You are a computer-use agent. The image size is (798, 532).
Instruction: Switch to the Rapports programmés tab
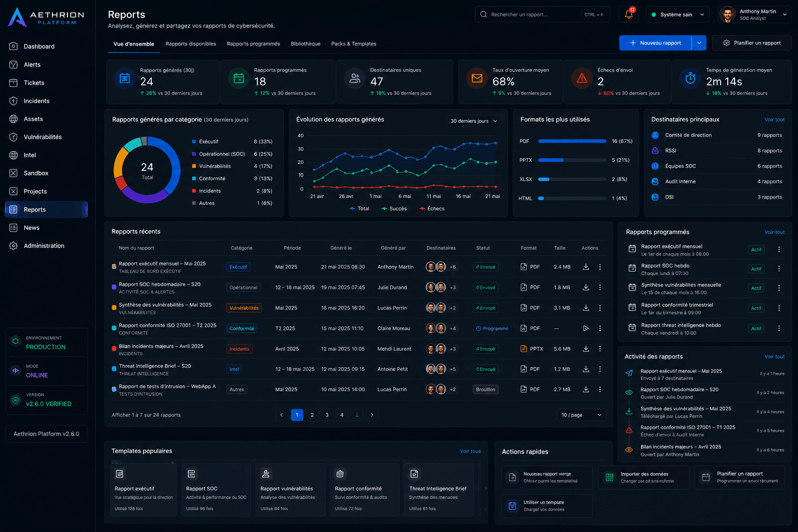[254, 44]
